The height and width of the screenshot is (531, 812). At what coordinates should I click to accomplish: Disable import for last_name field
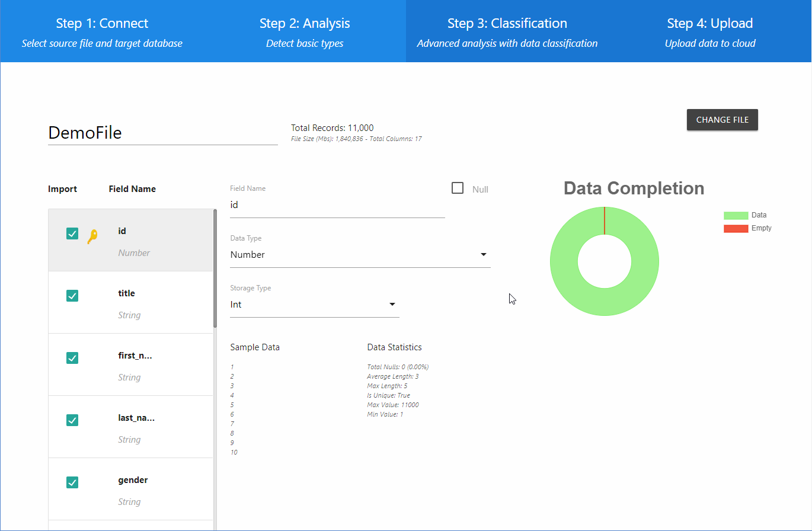72,420
